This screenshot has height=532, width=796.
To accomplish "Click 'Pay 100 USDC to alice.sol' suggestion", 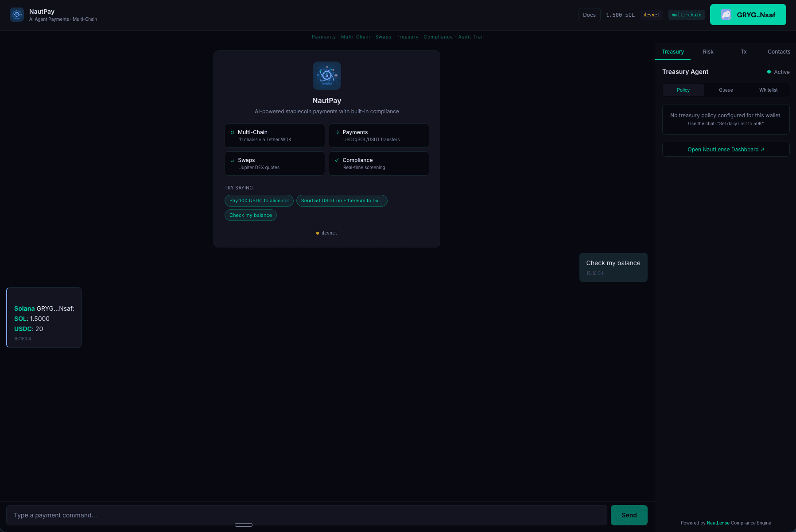I will 259,200.
